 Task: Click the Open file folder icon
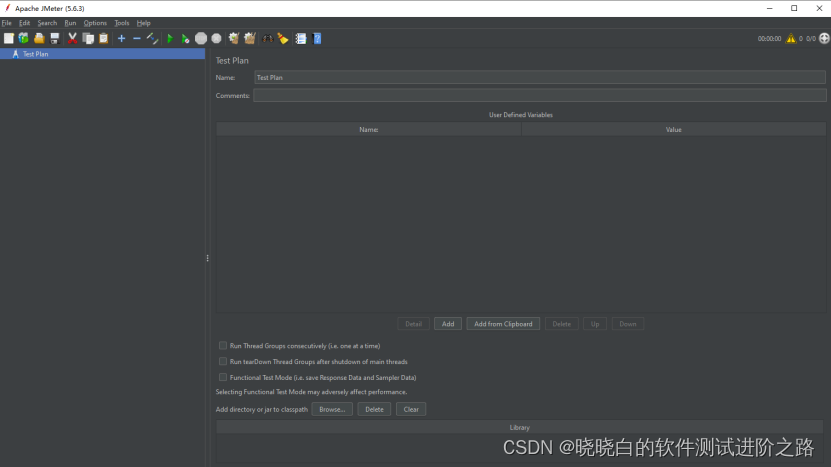[x=39, y=38]
